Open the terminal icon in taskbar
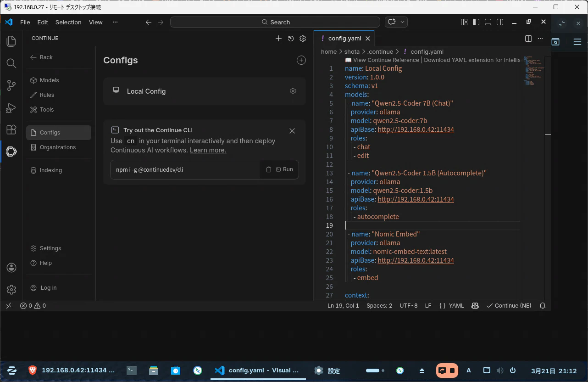The image size is (588, 382). tap(132, 370)
